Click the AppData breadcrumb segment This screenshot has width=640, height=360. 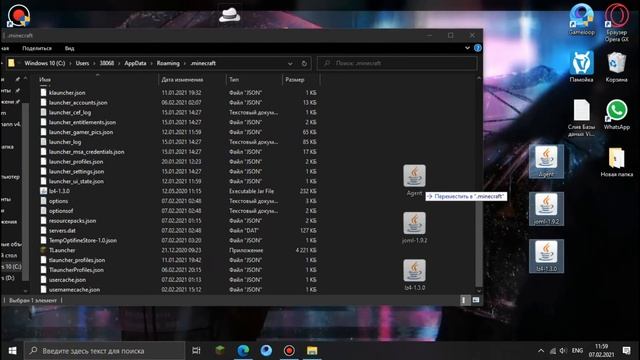point(135,63)
